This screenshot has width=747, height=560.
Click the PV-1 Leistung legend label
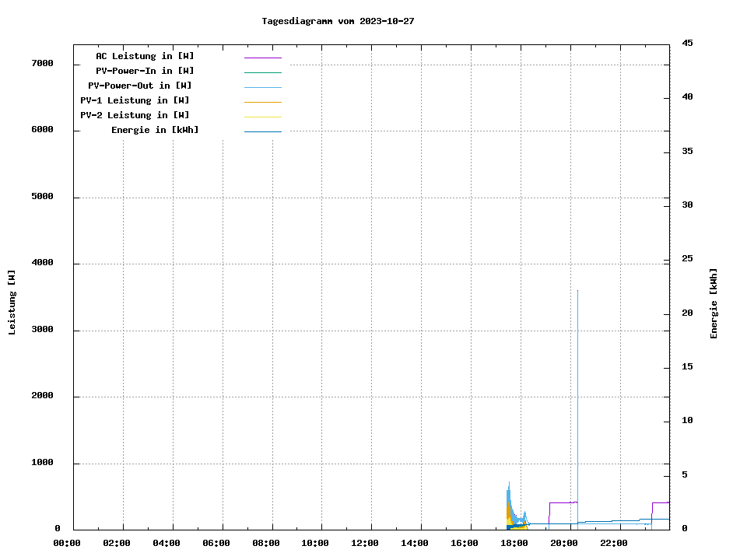tap(135, 100)
